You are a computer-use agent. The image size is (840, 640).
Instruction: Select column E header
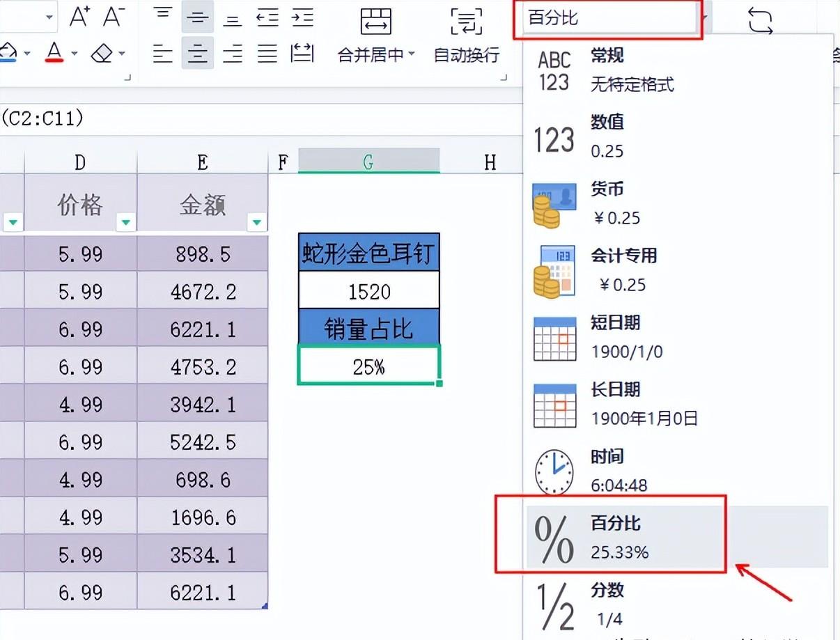tap(203, 162)
